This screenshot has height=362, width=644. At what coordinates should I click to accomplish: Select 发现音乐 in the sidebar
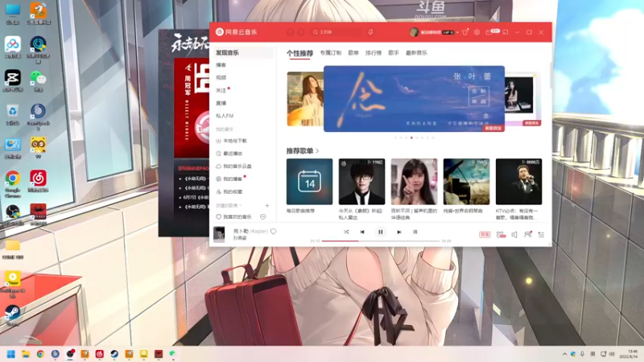244,52
